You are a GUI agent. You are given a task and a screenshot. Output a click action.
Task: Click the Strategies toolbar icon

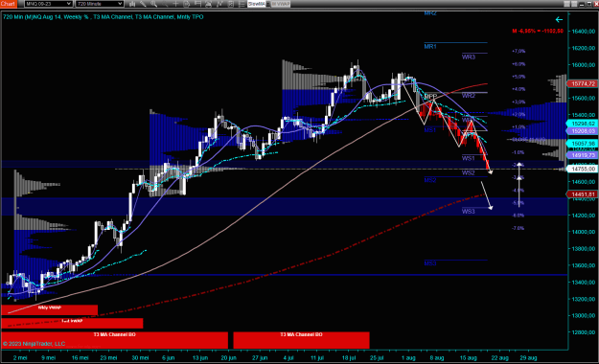point(230,4)
